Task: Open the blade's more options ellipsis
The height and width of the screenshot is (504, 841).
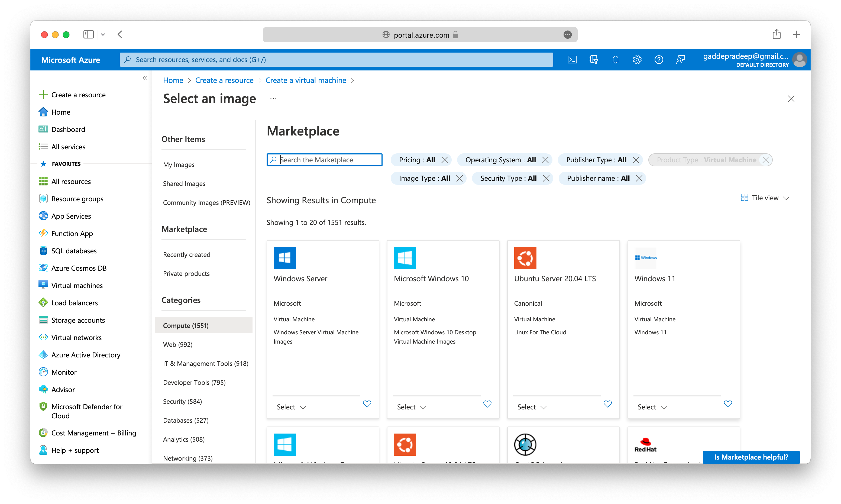Action: coord(273,99)
